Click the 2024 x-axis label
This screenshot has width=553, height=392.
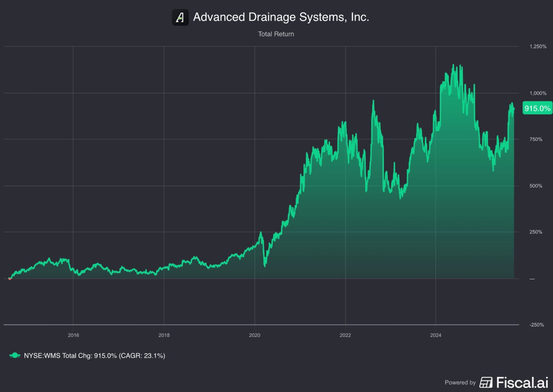click(x=436, y=335)
